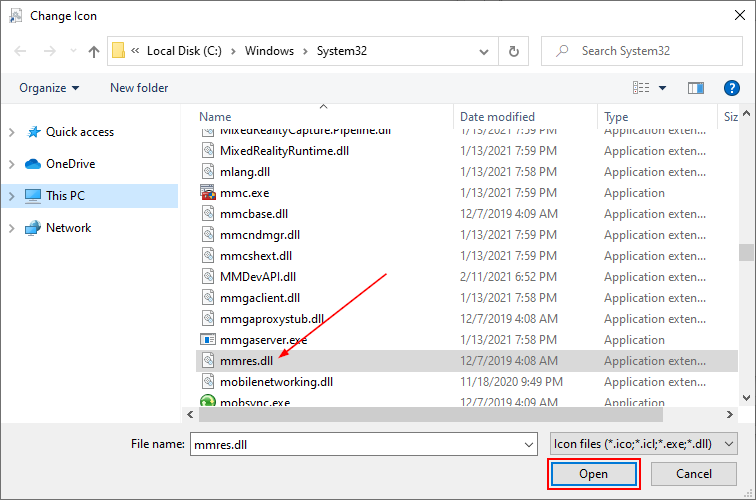Select MixedRealityRuntime.dll file icon
The height and width of the screenshot is (500, 756).
pyautogui.click(x=208, y=150)
